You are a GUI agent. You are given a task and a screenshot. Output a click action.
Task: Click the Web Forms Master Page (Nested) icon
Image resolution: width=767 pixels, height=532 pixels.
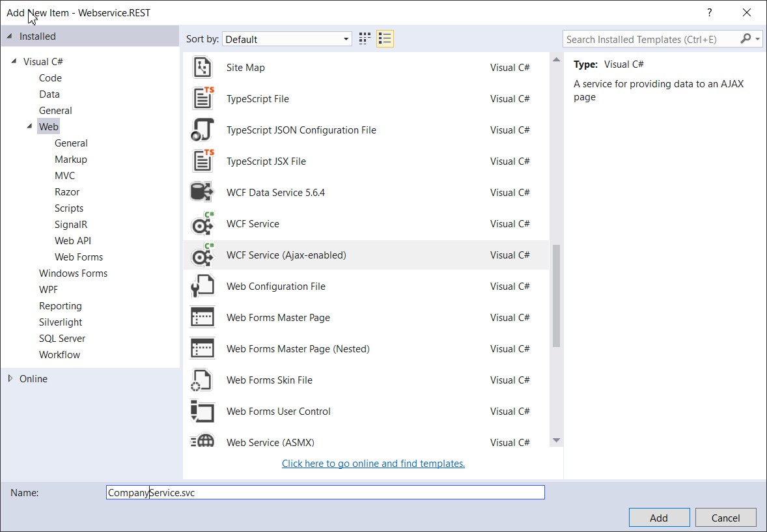point(202,348)
